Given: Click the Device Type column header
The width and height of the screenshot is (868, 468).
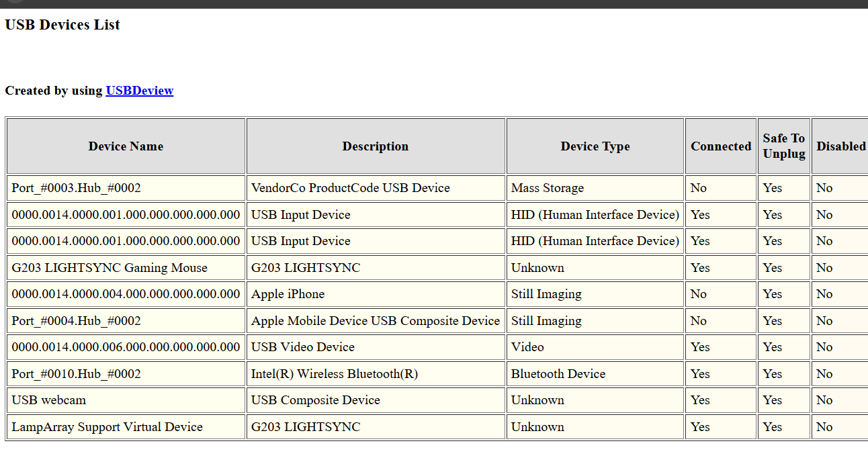Looking at the screenshot, I should 595,146.
